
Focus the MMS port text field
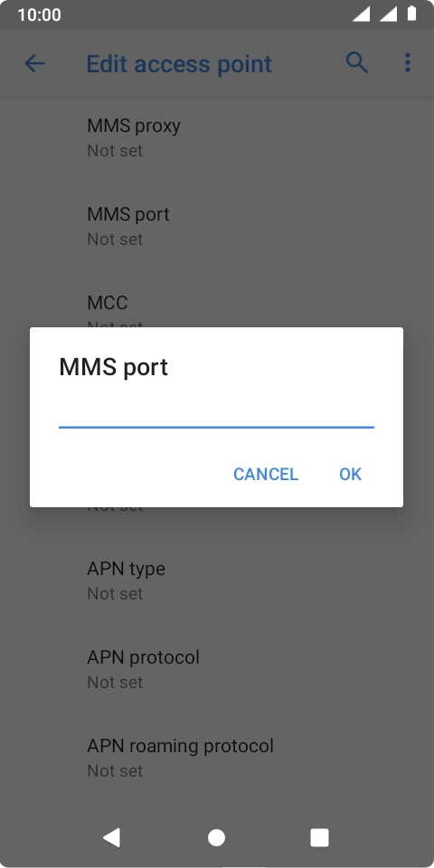point(216,413)
